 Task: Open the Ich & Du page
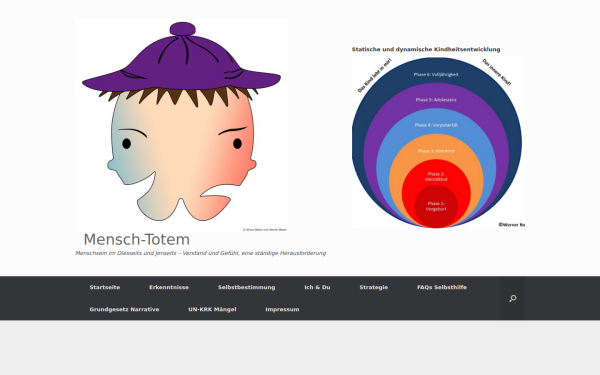pos(317,287)
